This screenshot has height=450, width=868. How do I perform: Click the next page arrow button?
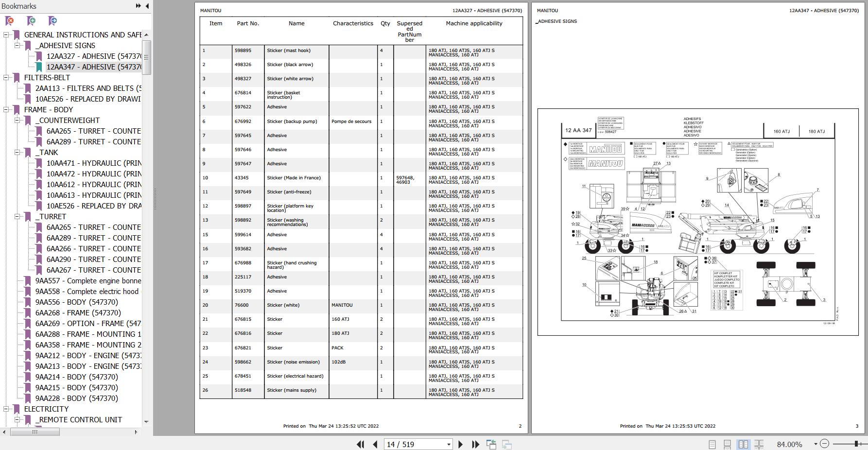[x=460, y=444]
